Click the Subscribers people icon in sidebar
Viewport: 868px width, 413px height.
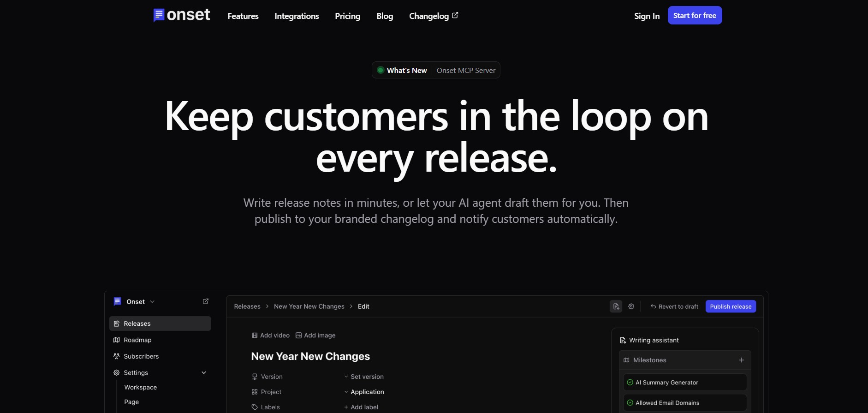117,356
